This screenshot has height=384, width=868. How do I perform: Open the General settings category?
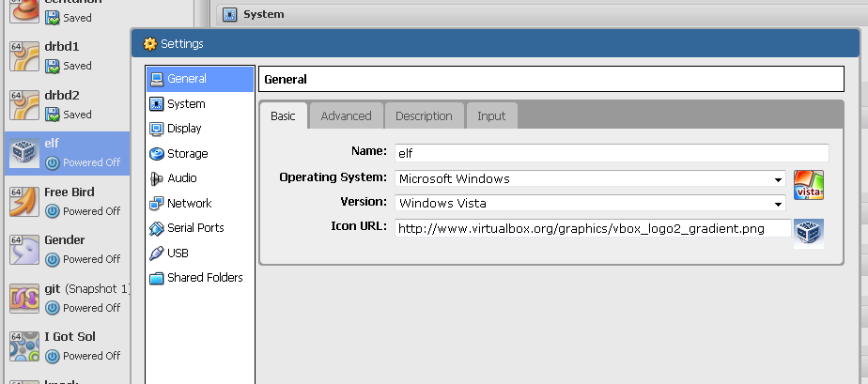pos(200,79)
